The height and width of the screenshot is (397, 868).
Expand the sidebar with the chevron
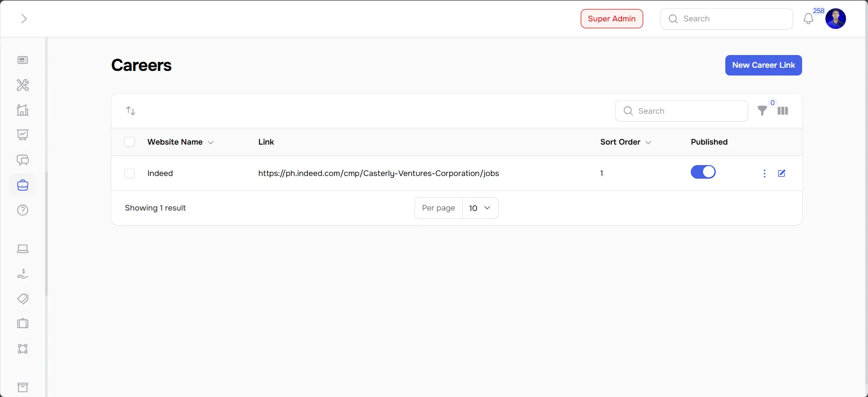[x=24, y=19]
